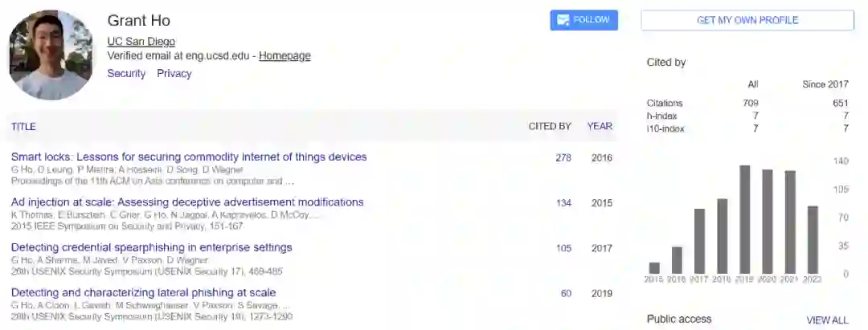Click the Get My Own Profile button
868x330 pixels.
[747, 20]
